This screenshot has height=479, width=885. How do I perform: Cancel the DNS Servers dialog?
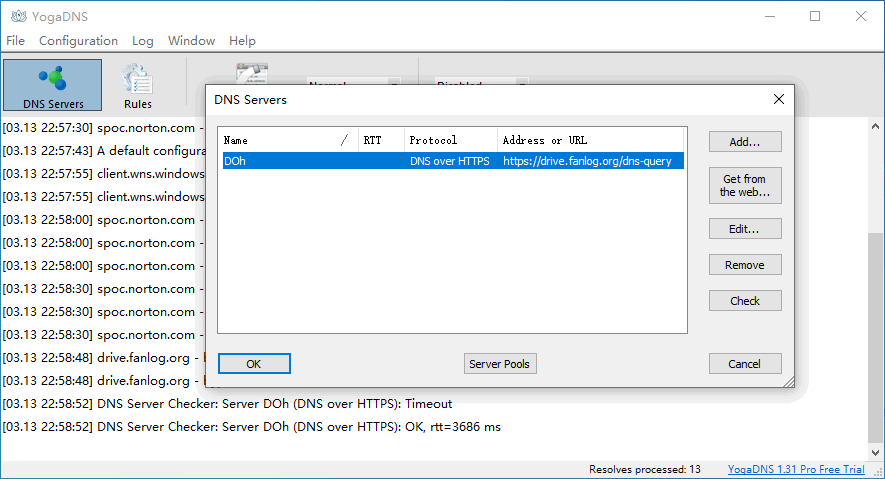745,364
